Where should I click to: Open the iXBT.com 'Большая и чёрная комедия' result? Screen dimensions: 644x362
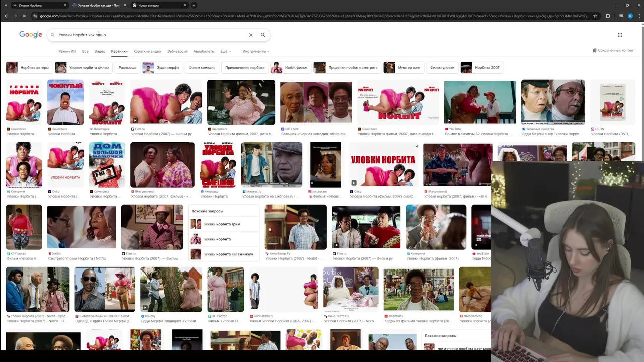316,103
